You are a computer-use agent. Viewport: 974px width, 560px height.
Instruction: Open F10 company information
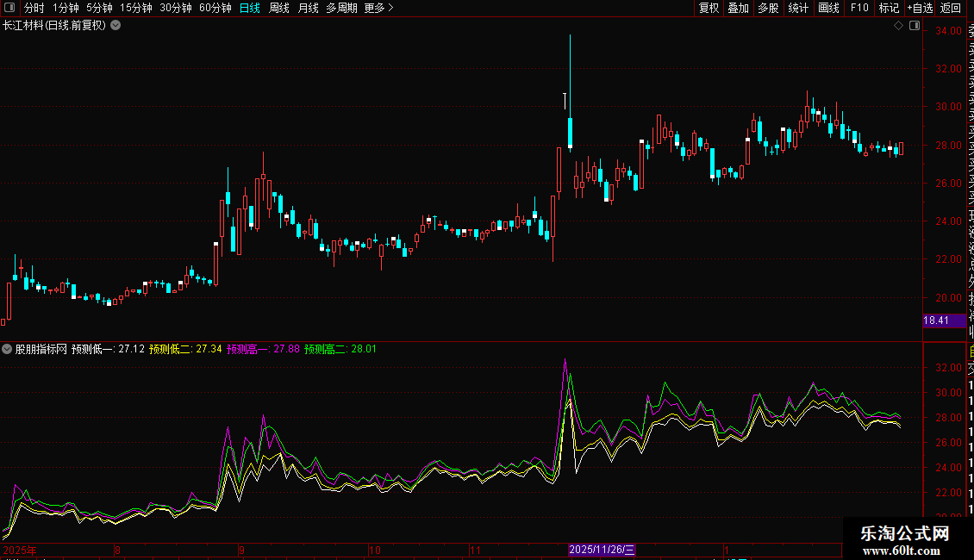click(x=859, y=8)
